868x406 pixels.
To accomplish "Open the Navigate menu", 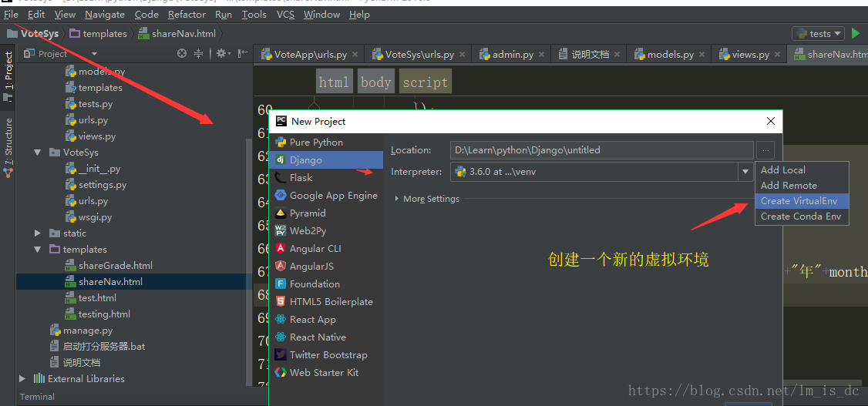I will coord(105,15).
